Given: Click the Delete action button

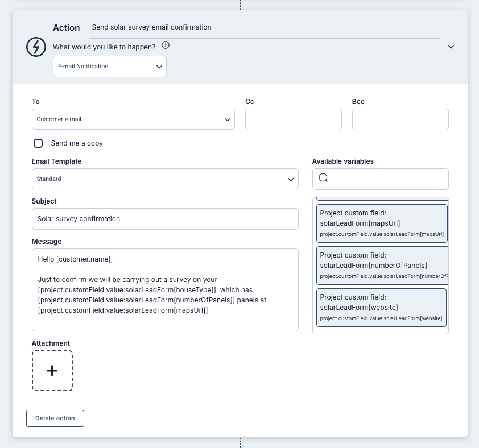Looking at the screenshot, I should pyautogui.click(x=55, y=418).
